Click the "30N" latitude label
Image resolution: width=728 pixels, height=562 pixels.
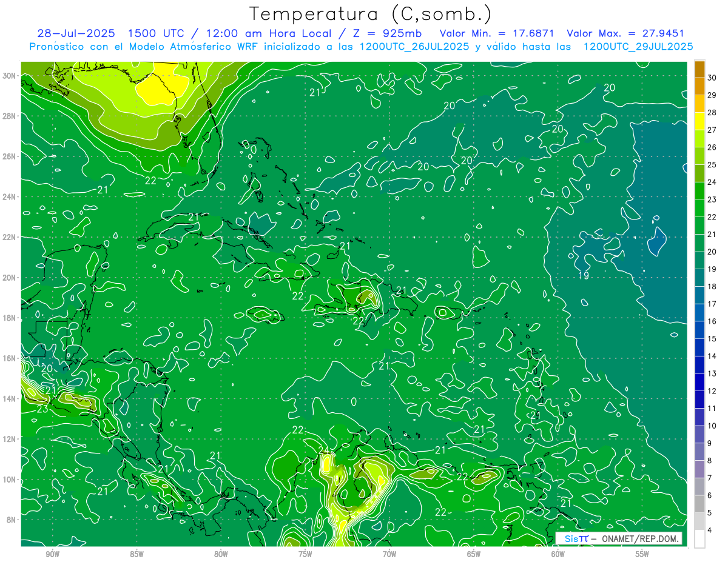pos(10,76)
